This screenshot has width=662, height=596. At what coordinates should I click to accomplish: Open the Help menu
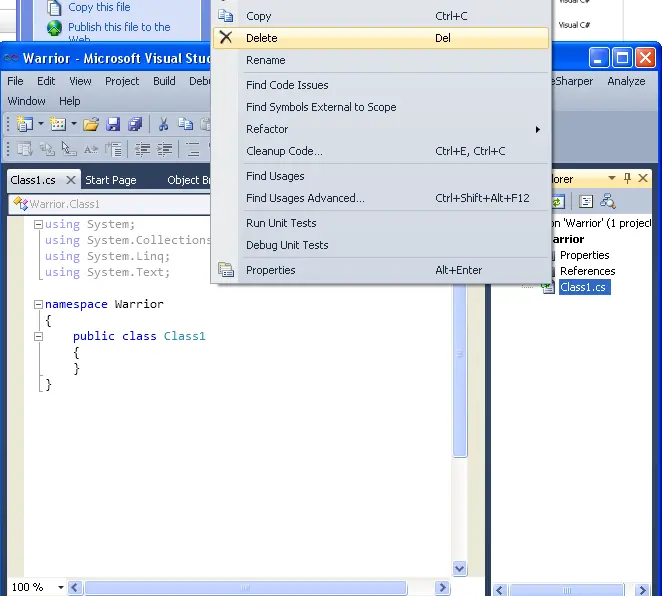point(70,101)
